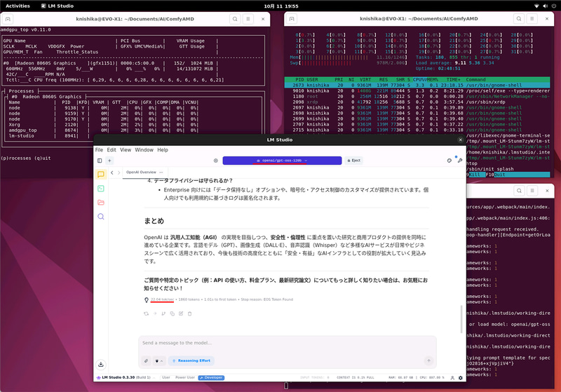Image resolution: width=561 pixels, height=392 pixels.
Task: Search in the log terminal window
Action: [x=519, y=191]
